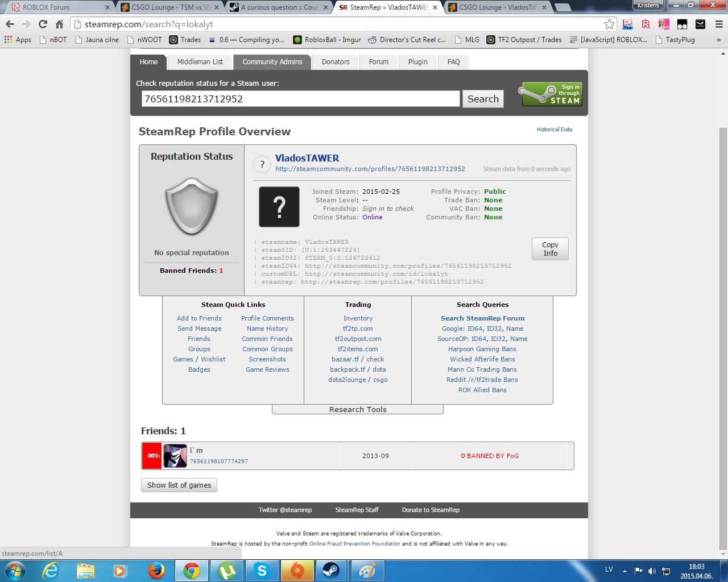Click the browser reload icon
728x582 pixels.
pos(43,24)
